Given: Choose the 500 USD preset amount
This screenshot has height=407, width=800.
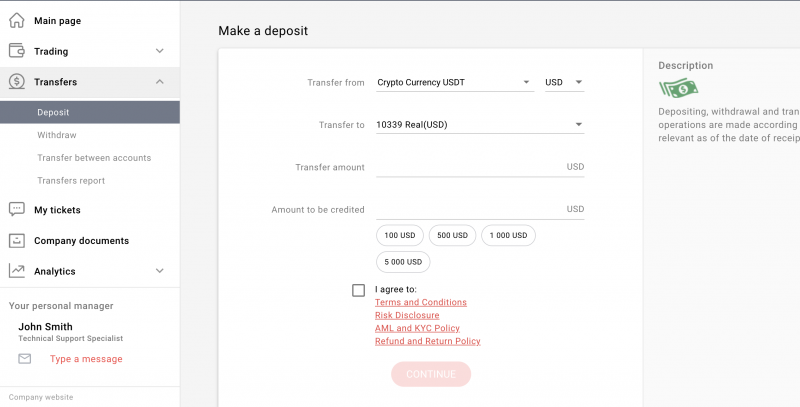Looking at the screenshot, I should point(452,235).
